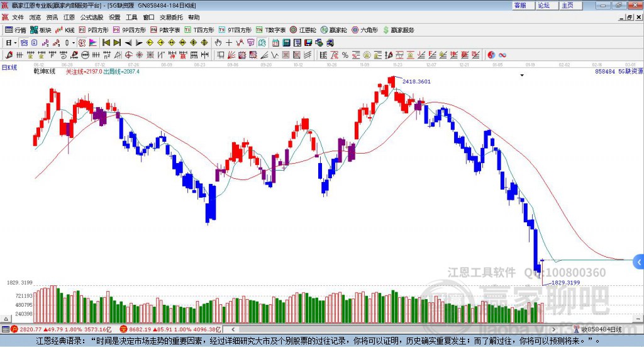Open the P数字表 tool
The image size is (644, 347).
coord(165,30)
